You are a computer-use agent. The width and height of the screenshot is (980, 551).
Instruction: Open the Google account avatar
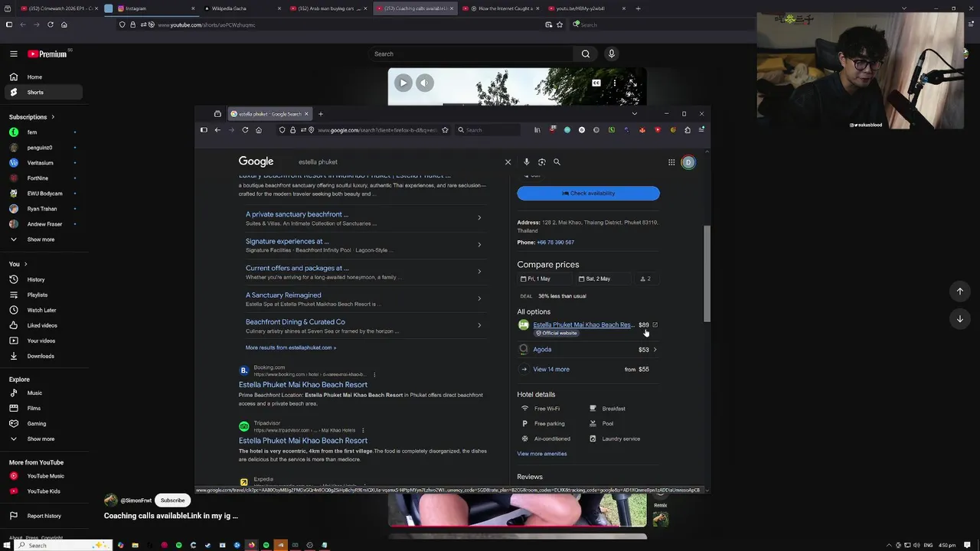pyautogui.click(x=688, y=162)
